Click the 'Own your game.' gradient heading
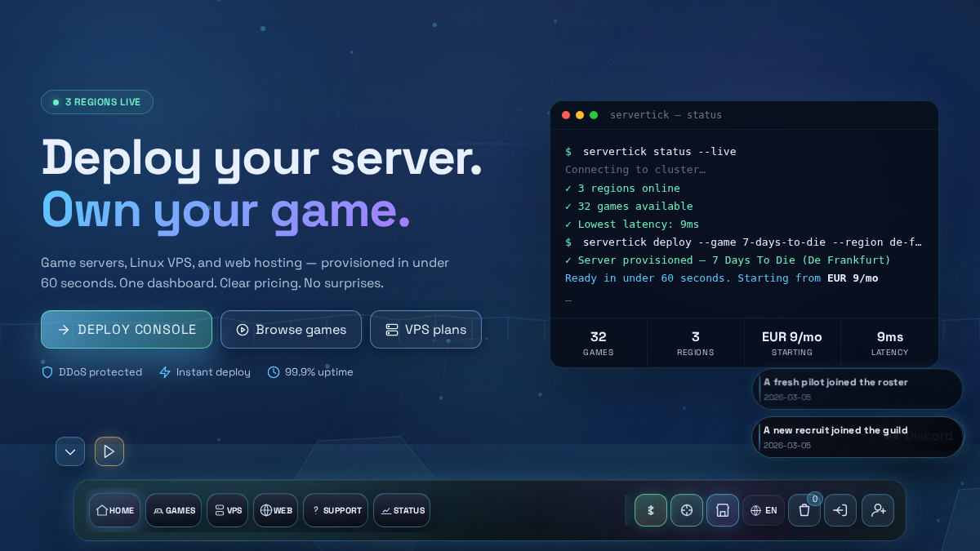 click(226, 210)
